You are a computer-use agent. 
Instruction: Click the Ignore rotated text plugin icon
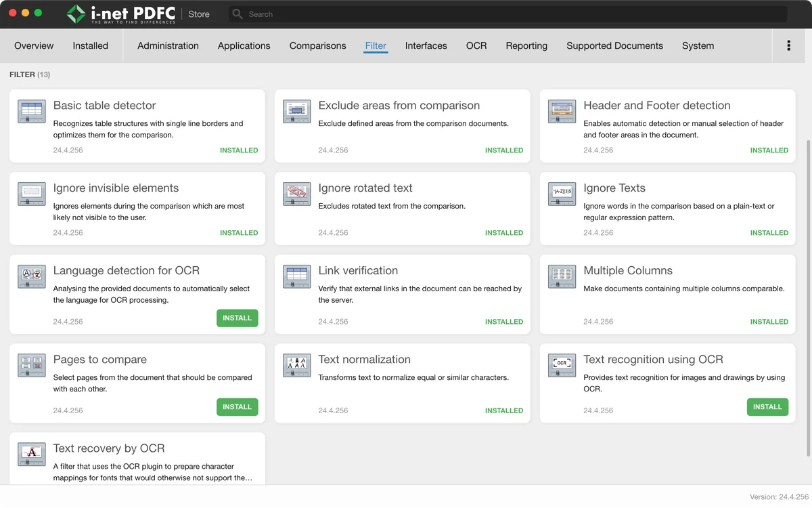pyautogui.click(x=296, y=194)
